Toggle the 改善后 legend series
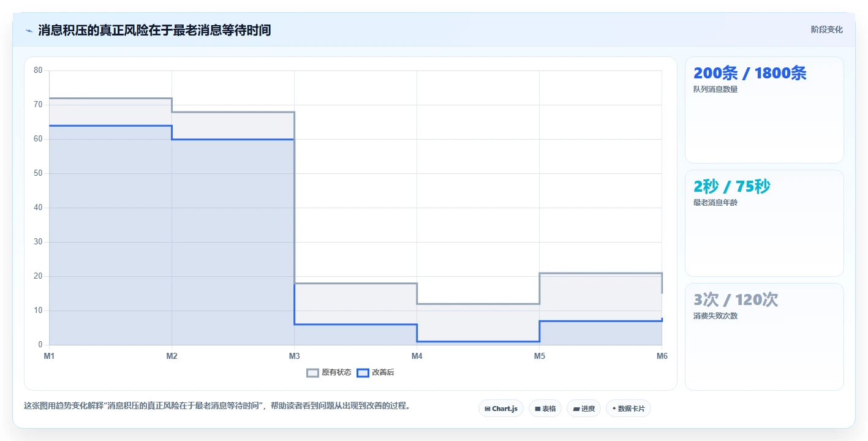This screenshot has width=868, height=441. 376,372
